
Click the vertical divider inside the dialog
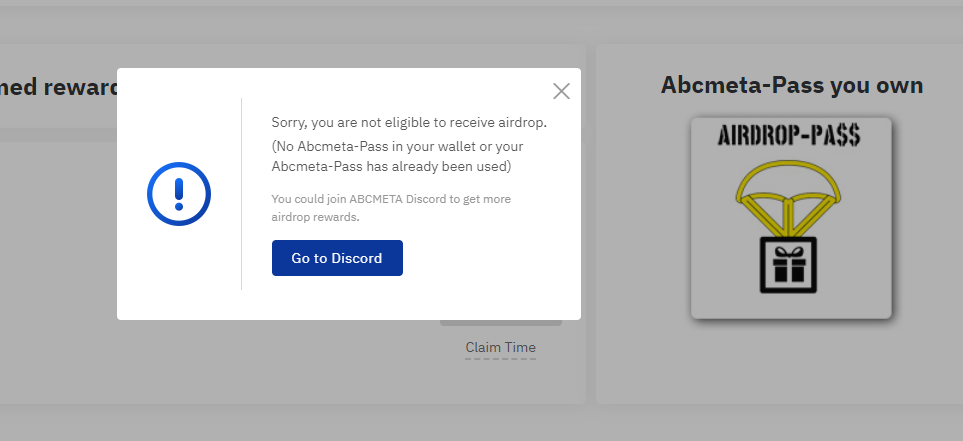(x=241, y=193)
